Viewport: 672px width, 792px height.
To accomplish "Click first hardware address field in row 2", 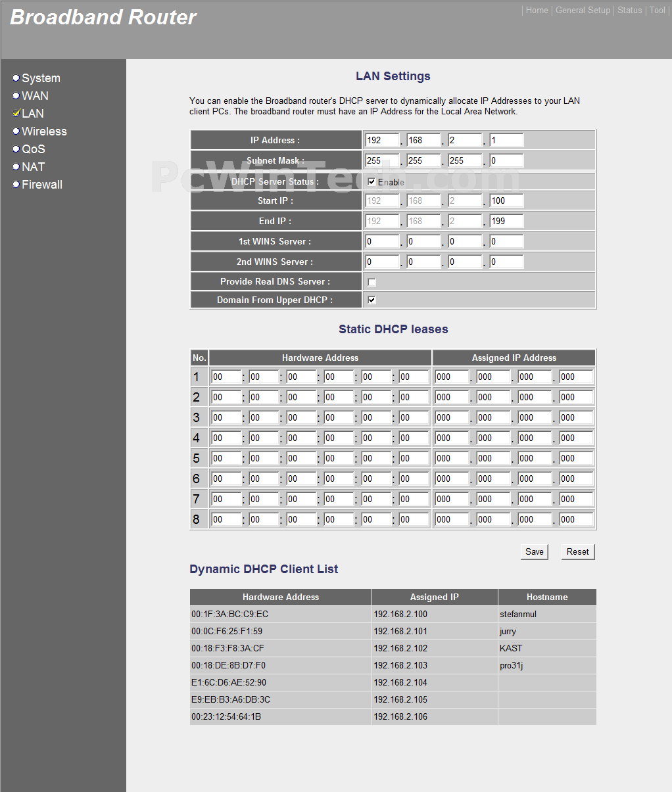I will point(226,397).
